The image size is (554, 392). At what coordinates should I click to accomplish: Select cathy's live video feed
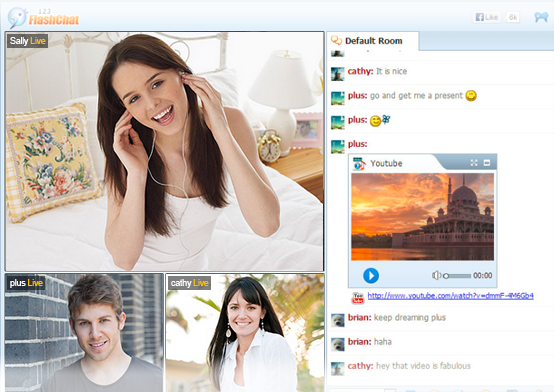245,332
